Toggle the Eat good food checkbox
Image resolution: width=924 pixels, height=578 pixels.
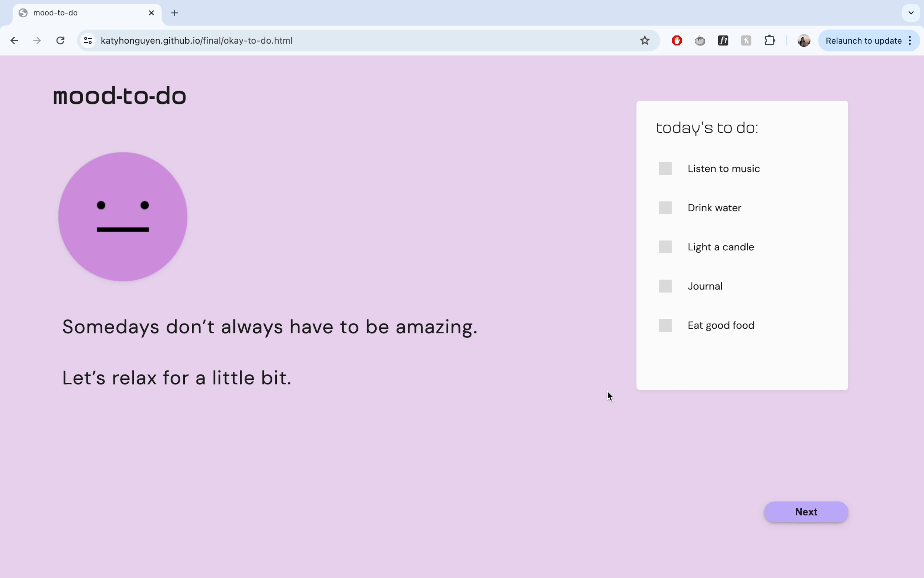point(665,325)
